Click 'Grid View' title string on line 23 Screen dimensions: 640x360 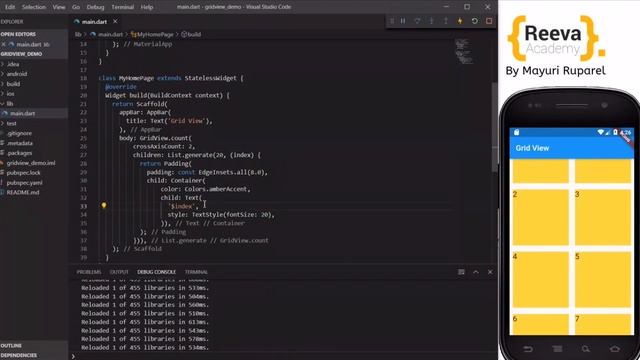pyautogui.click(x=186, y=121)
